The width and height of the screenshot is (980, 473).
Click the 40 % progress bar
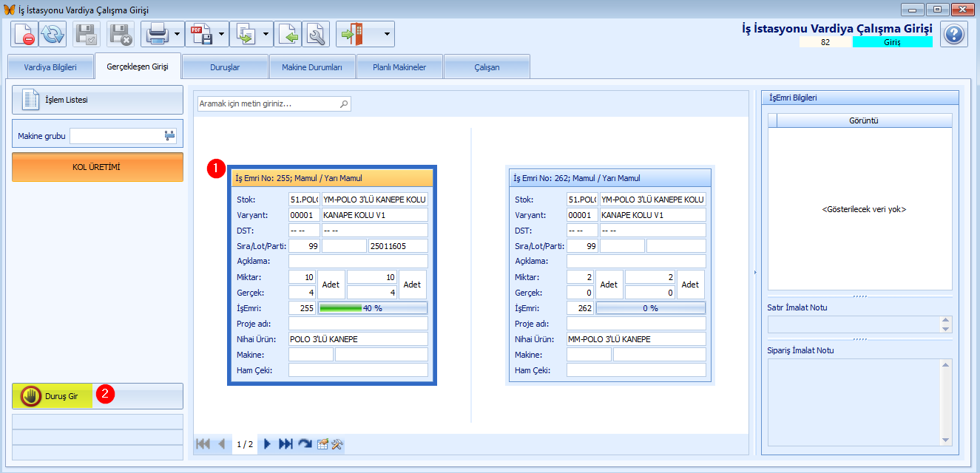point(373,308)
